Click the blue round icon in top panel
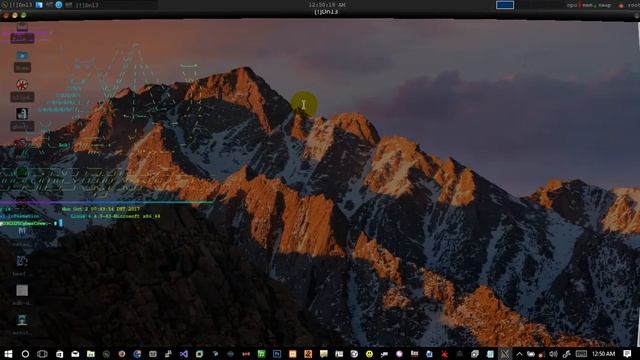The height and width of the screenshot is (360, 640). point(59,5)
